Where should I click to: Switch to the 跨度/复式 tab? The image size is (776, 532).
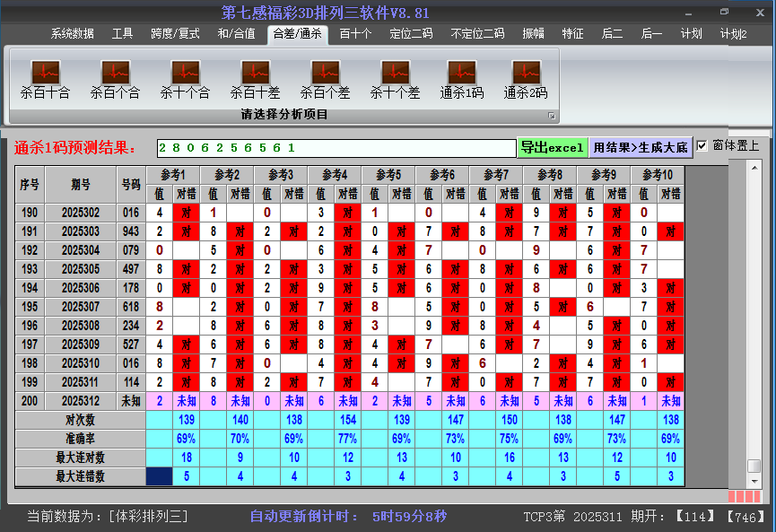[175, 34]
